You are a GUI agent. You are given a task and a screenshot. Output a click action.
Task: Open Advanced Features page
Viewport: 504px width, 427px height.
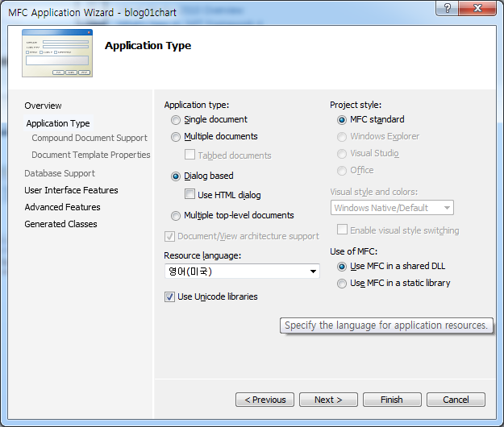[x=62, y=207]
